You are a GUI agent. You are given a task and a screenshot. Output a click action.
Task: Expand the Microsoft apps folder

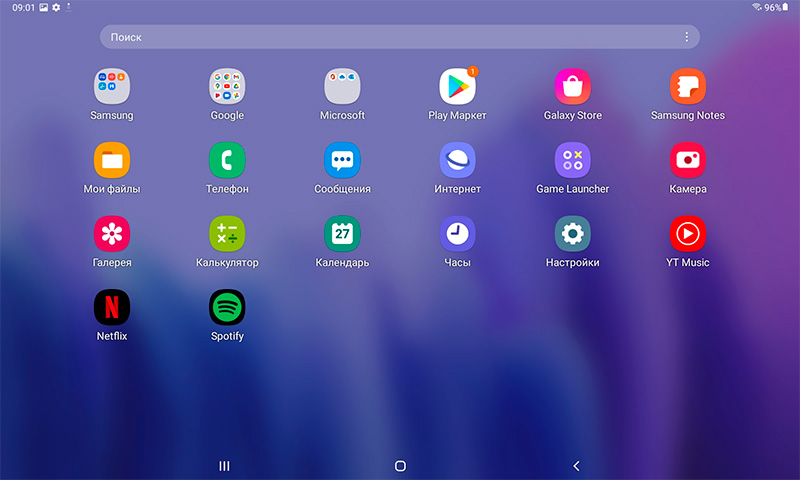tap(342, 87)
